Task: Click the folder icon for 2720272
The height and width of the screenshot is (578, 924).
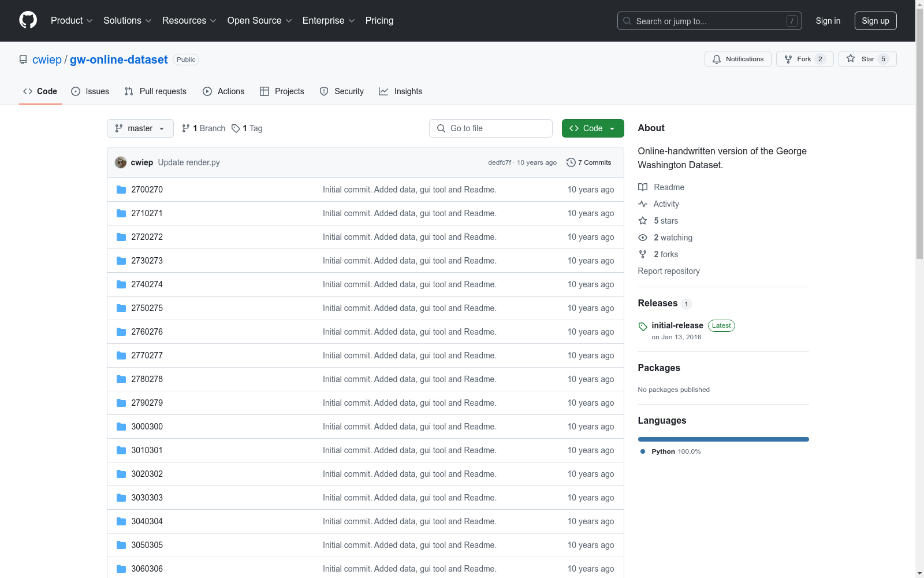Action: [x=121, y=237]
